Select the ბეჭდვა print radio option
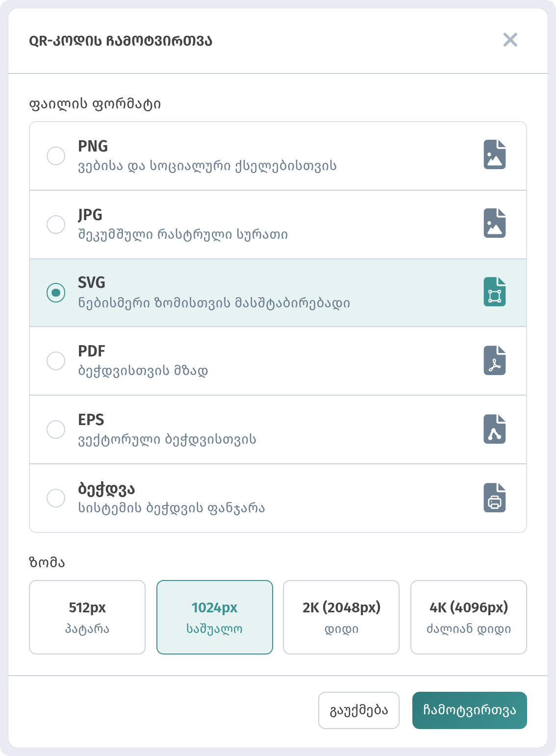This screenshot has height=756, width=556. click(56, 498)
